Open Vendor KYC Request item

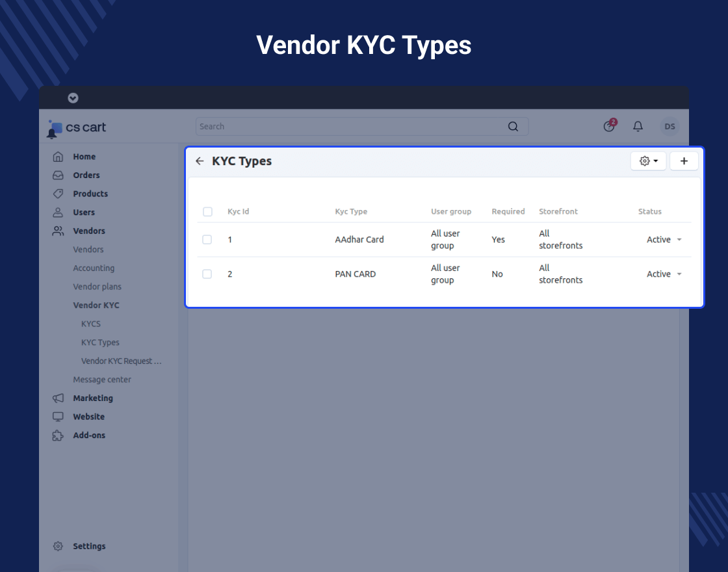(121, 361)
